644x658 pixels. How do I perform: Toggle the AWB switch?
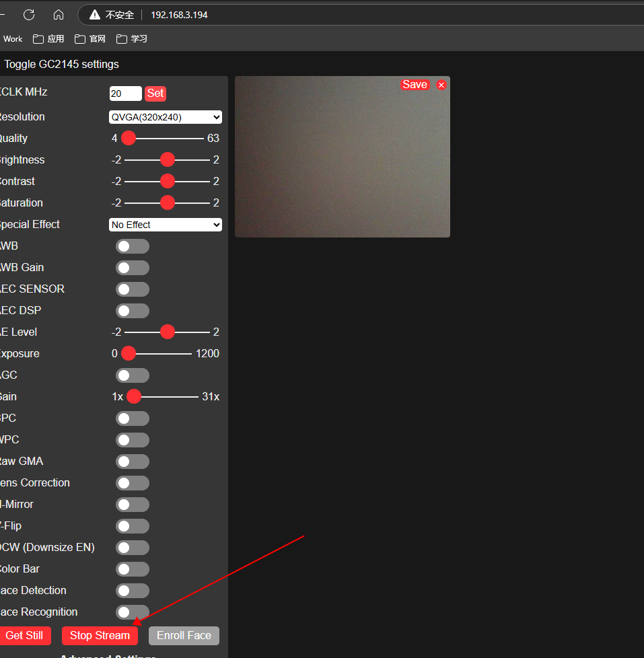tap(133, 246)
